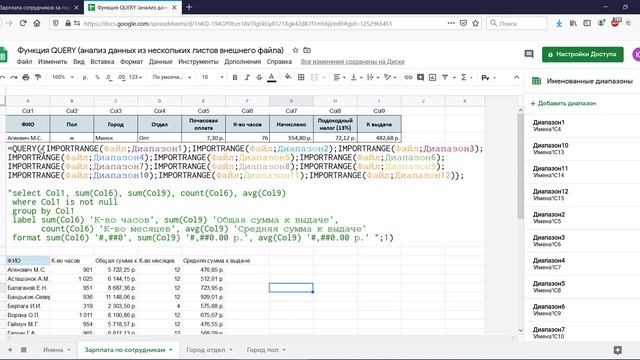Screen dimensions: 640x360
Task: Reload the browser page
Action: [x=23, y=23]
